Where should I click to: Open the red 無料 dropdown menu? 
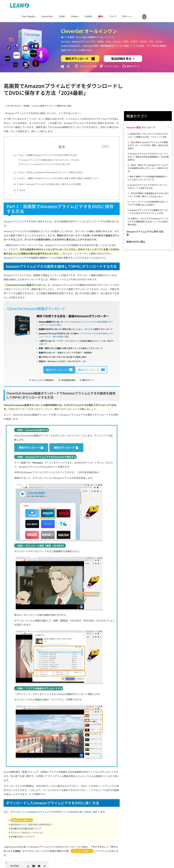(x=101, y=16)
